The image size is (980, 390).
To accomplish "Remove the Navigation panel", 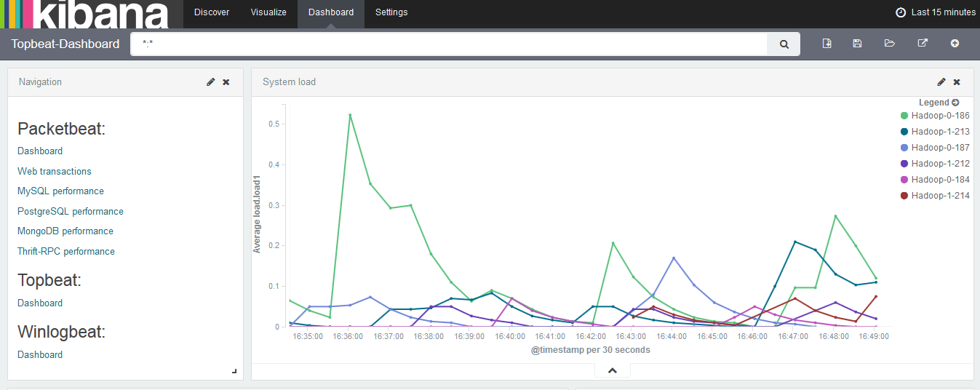I will coord(226,82).
